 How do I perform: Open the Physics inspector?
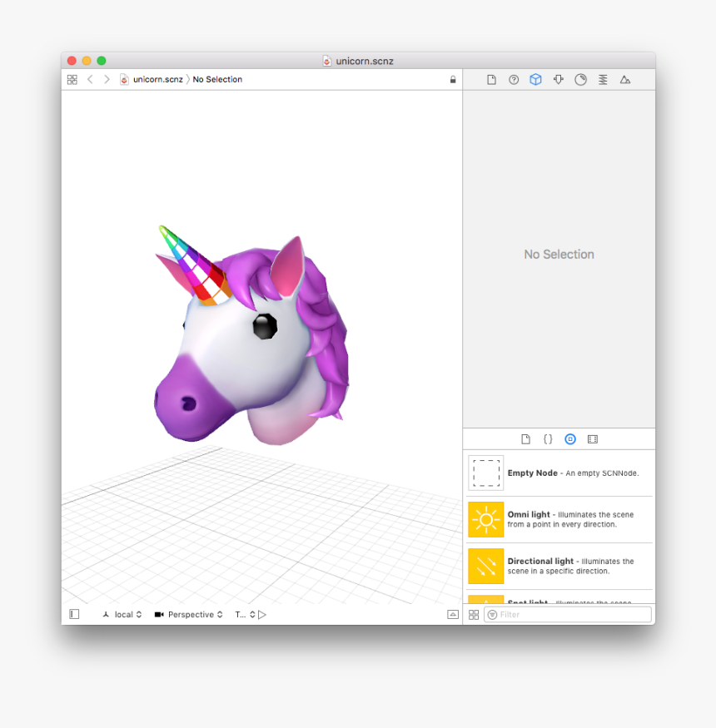(x=603, y=79)
